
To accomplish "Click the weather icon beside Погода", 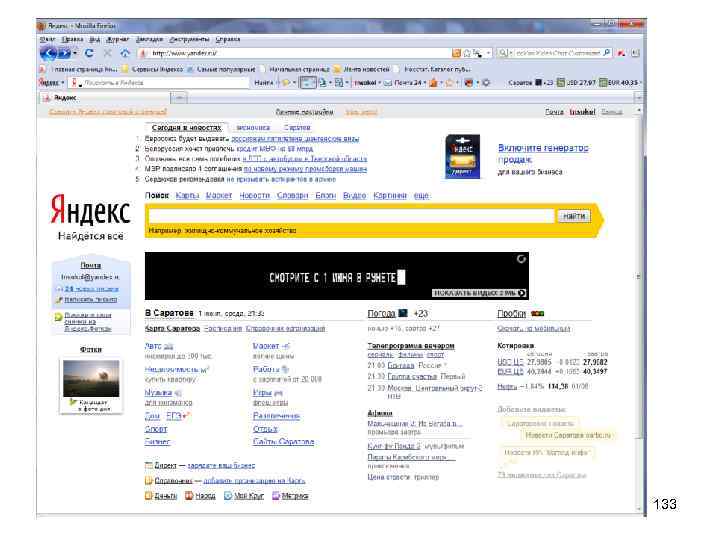I will point(403,313).
